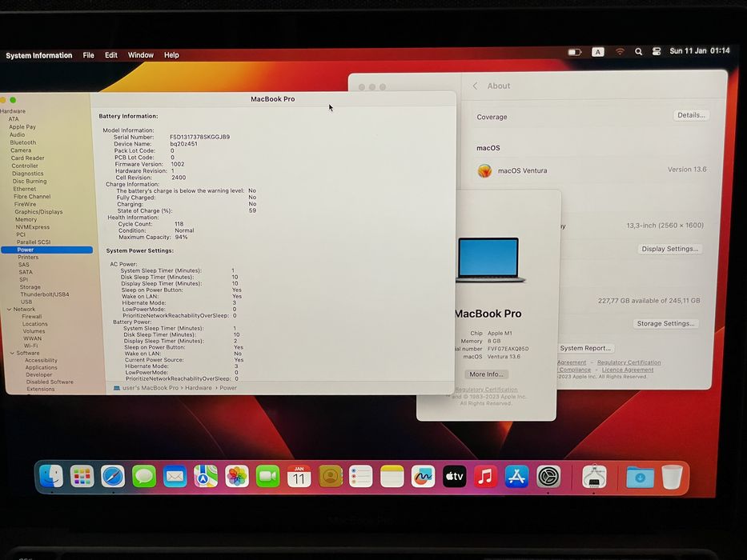Viewport: 747px width, 560px height.
Task: Open Storage Settings button
Action: pyautogui.click(x=665, y=323)
